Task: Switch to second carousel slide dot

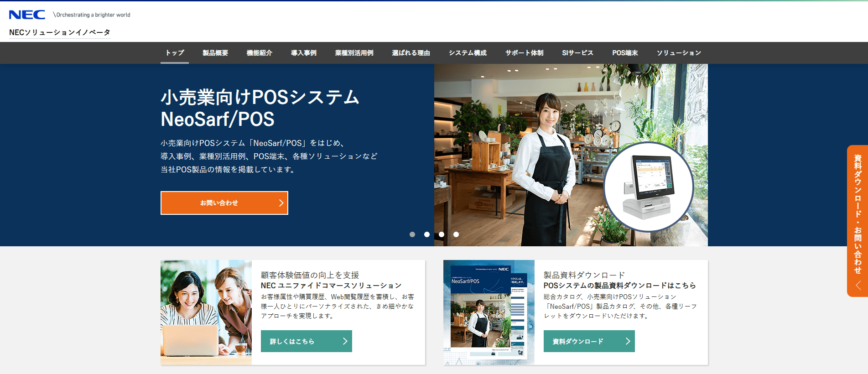Action: pos(427,234)
